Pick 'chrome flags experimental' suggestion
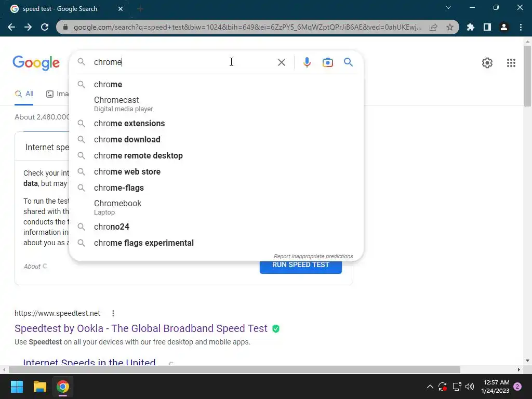The height and width of the screenshot is (399, 532). click(x=216, y=243)
